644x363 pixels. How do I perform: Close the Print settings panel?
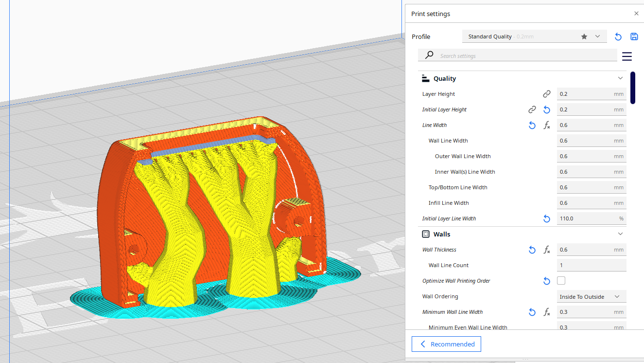636,14
